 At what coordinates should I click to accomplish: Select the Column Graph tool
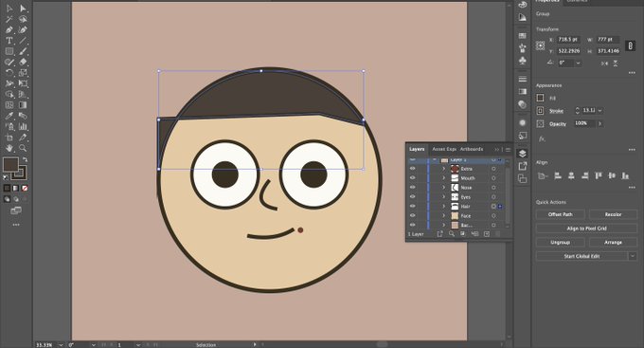click(23, 127)
